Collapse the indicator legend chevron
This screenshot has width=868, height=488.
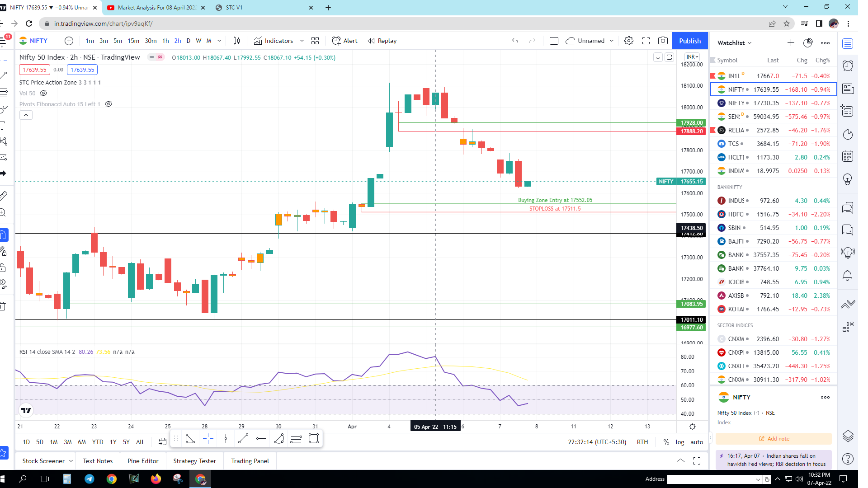coord(26,115)
